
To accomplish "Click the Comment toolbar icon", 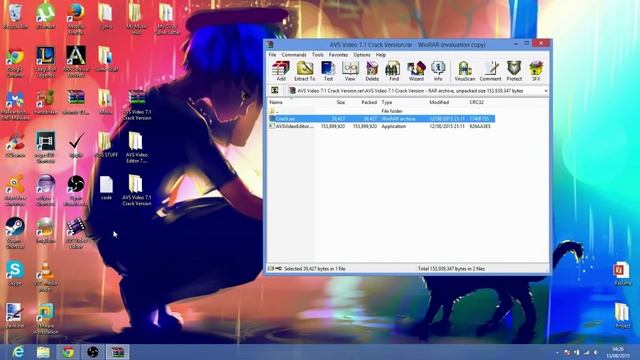I will [490, 71].
